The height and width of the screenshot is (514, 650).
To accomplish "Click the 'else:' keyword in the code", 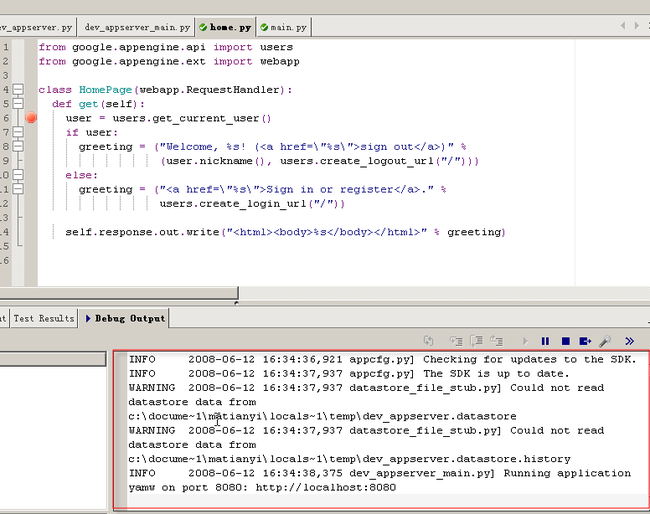I will tap(81, 175).
